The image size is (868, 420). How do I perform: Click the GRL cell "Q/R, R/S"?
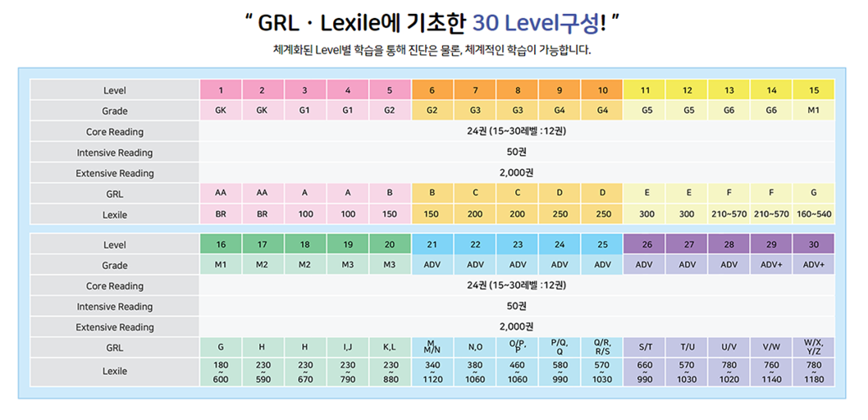[602, 348]
